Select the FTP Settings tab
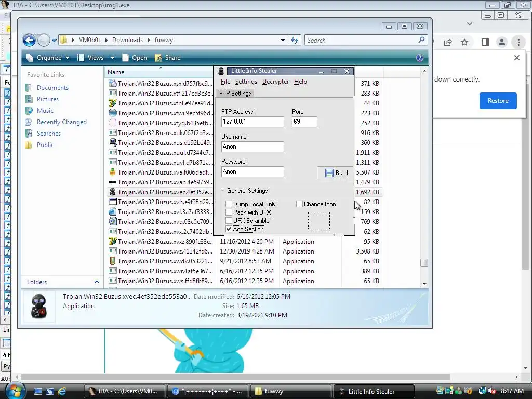The width and height of the screenshot is (532, 399). pos(235,94)
